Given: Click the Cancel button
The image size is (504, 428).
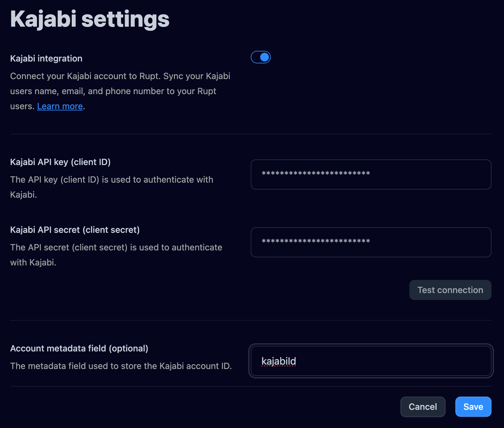Looking at the screenshot, I should point(423,407).
